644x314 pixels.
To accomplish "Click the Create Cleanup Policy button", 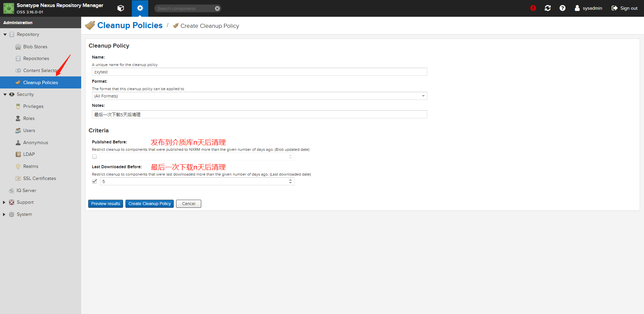I will [x=150, y=204].
